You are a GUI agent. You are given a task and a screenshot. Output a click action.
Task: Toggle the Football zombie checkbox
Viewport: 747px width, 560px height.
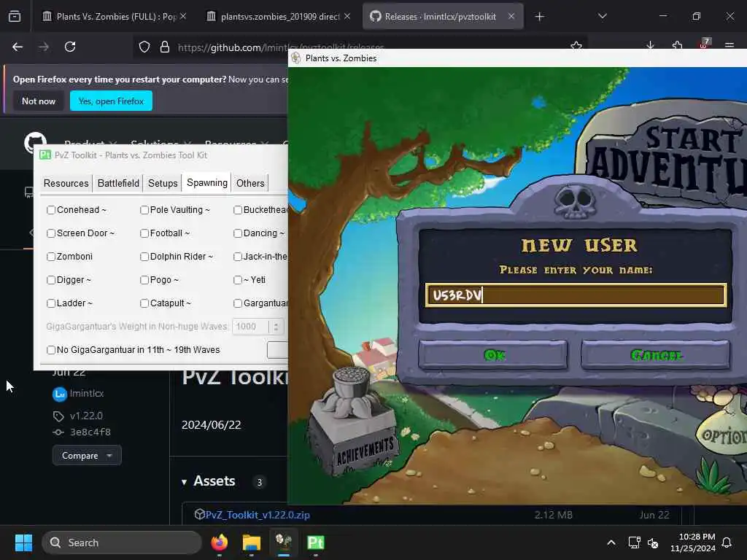click(x=144, y=233)
